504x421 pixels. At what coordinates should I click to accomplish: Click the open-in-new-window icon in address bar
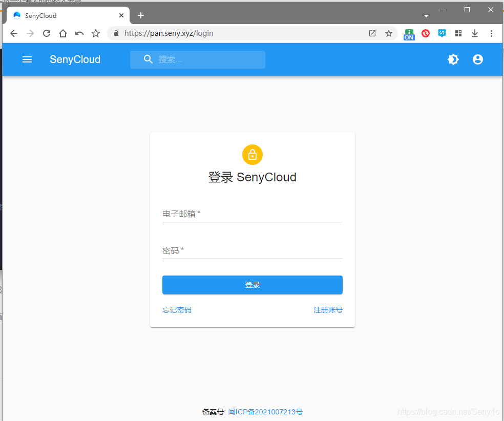pos(372,33)
